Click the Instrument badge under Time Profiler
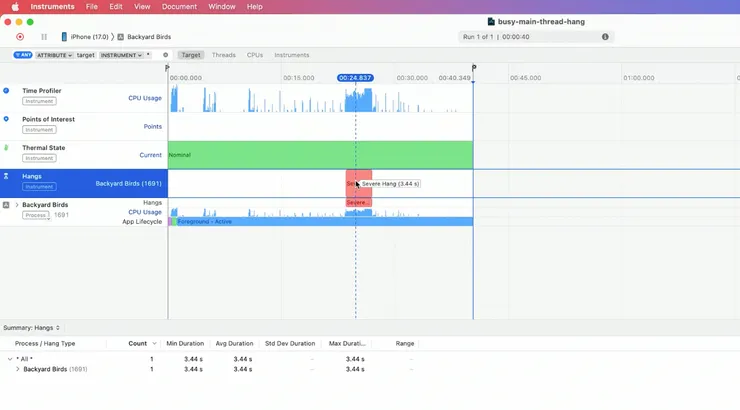 pyautogui.click(x=39, y=101)
